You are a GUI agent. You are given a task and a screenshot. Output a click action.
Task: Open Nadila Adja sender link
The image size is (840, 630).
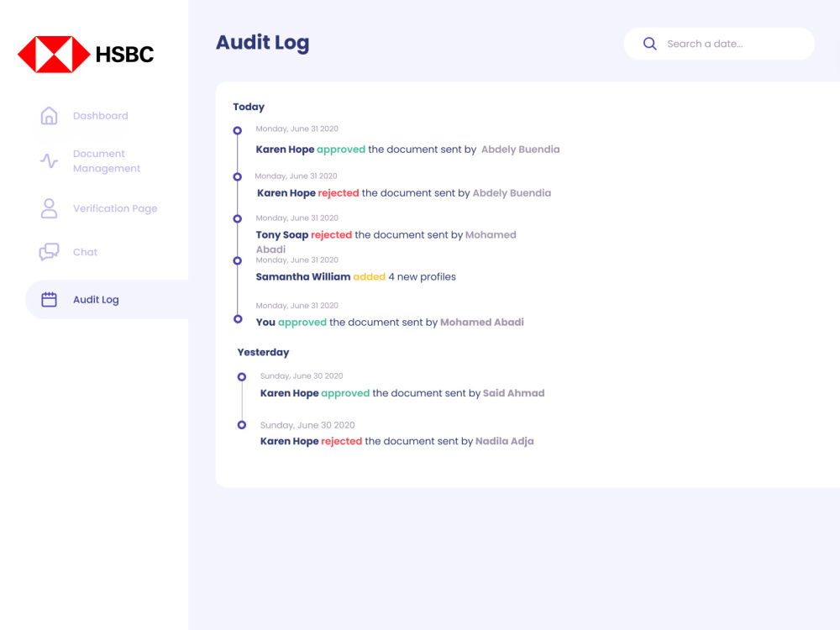(x=505, y=442)
